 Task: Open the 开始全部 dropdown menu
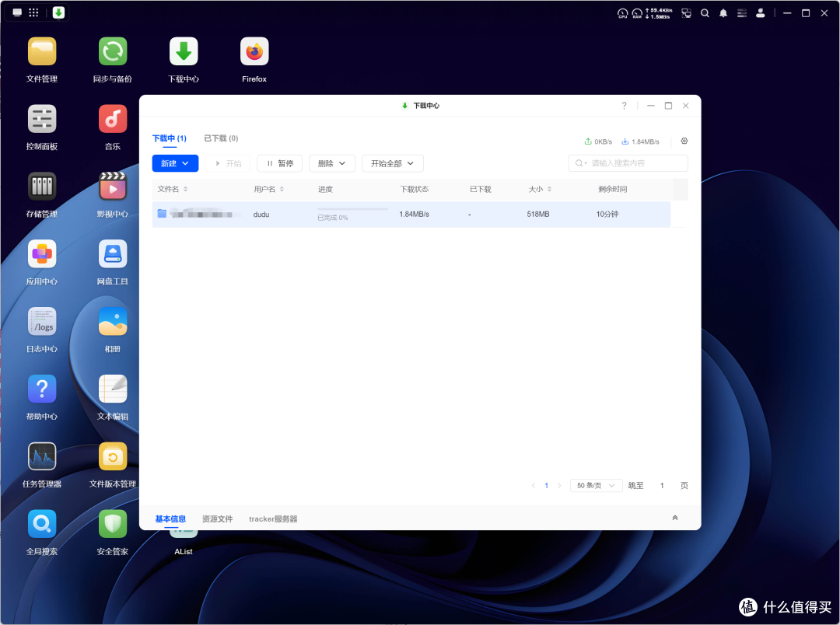(393, 163)
